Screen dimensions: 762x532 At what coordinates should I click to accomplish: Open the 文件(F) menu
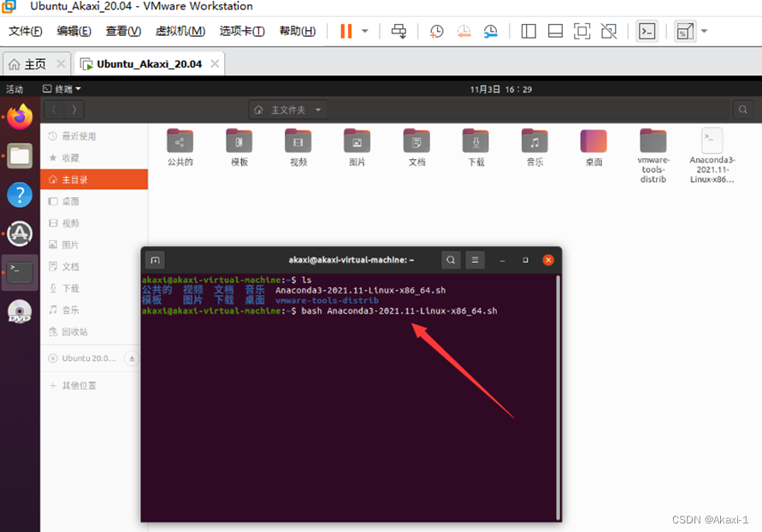click(26, 31)
